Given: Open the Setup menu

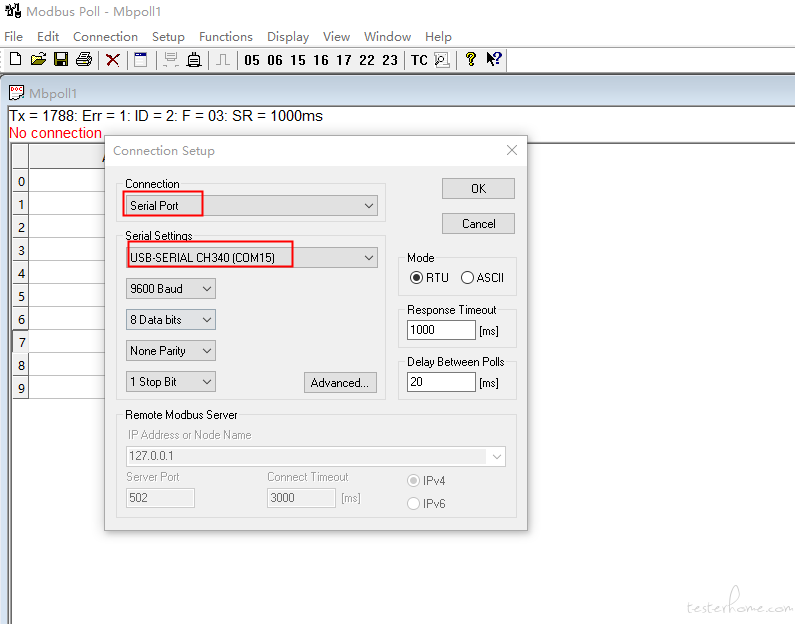Looking at the screenshot, I should 168,36.
